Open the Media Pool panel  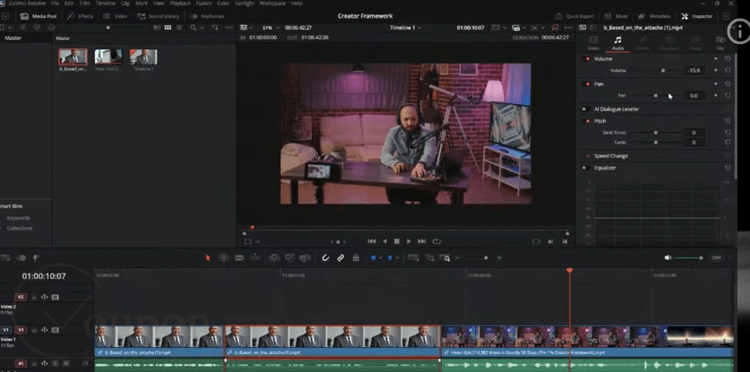click(x=38, y=16)
